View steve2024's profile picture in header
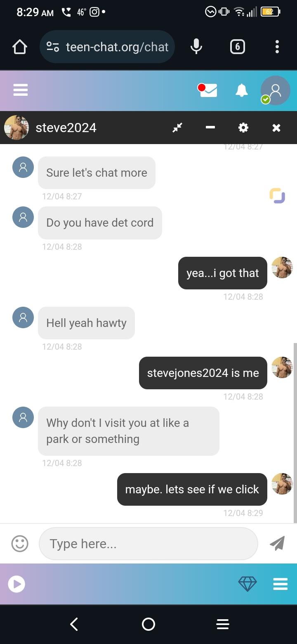The width and height of the screenshot is (297, 644). click(16, 128)
